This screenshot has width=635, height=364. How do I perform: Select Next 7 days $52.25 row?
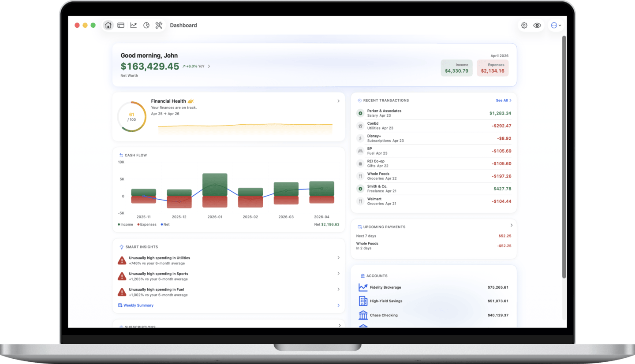tap(433, 236)
